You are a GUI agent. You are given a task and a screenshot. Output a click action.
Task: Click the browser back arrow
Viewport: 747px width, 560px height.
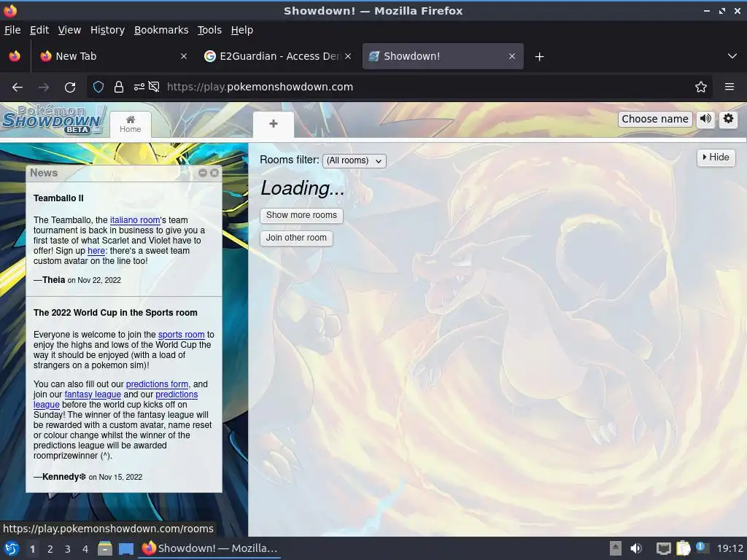pos(18,87)
